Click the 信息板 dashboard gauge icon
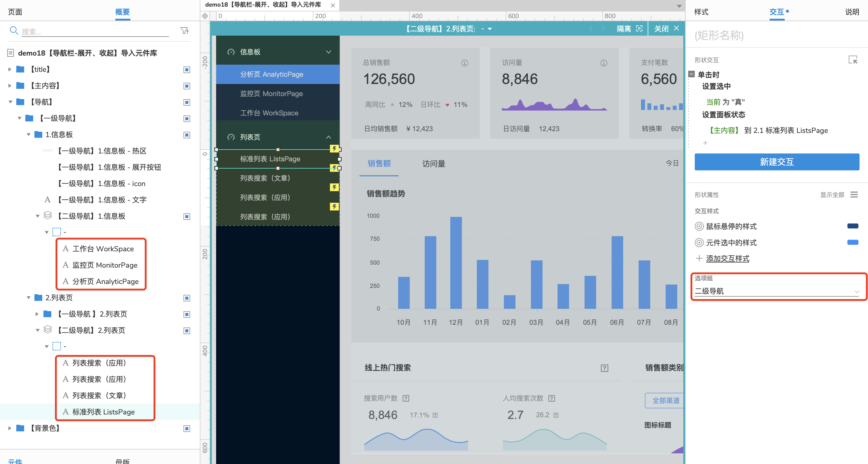 click(x=231, y=52)
